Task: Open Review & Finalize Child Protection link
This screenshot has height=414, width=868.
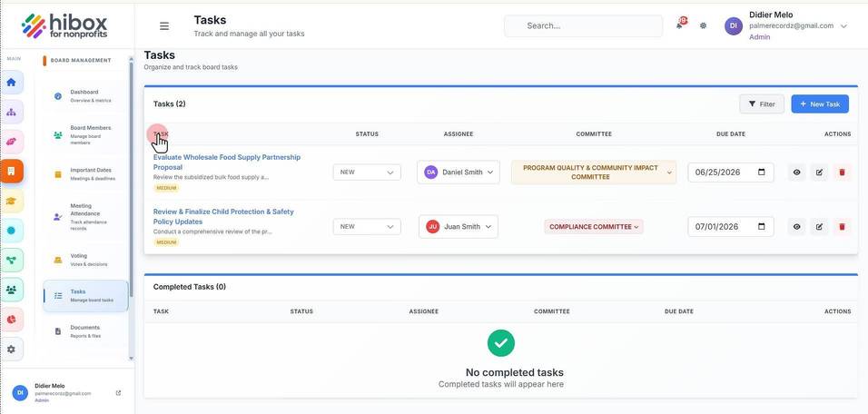Action: [x=223, y=216]
